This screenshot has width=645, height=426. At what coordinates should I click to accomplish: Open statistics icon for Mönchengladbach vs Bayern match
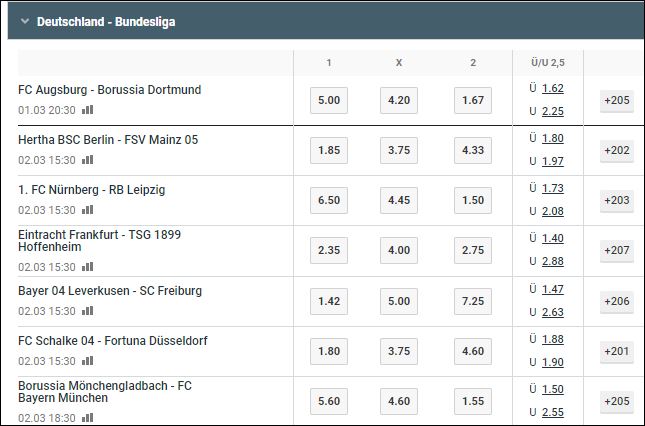(87, 418)
